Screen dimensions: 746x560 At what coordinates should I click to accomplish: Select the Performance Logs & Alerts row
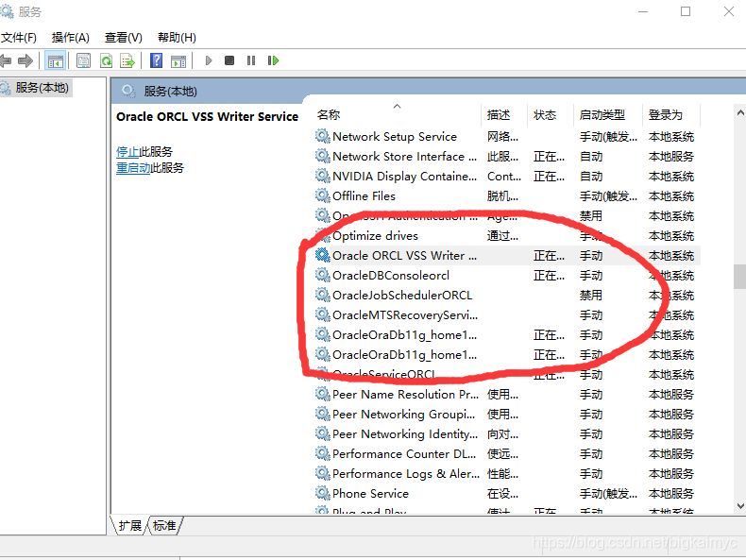(507, 473)
